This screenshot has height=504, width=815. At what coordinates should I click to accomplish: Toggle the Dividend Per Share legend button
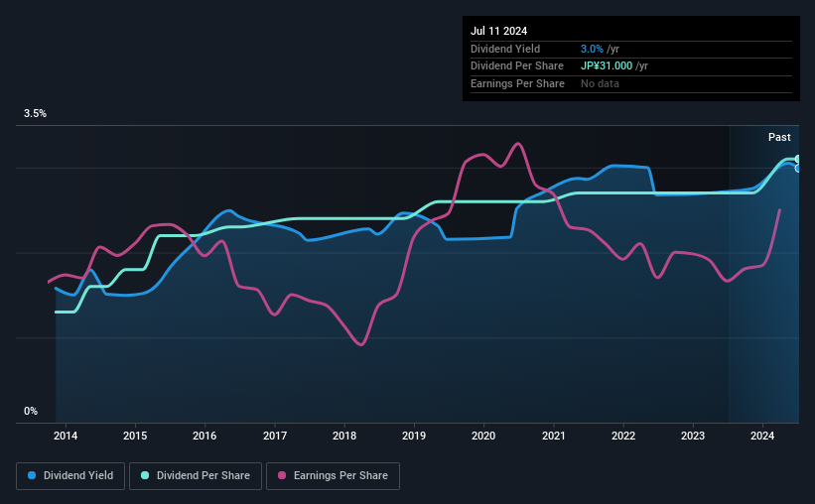coord(196,476)
